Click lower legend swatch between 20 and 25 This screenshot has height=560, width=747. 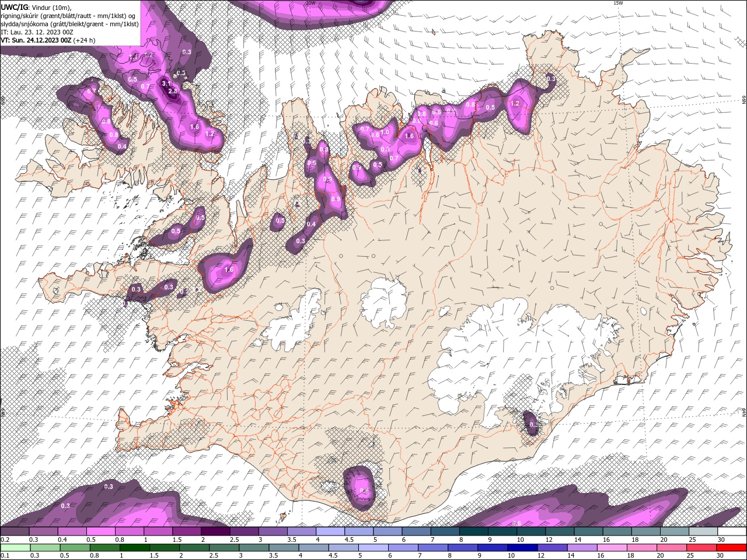tap(671, 548)
